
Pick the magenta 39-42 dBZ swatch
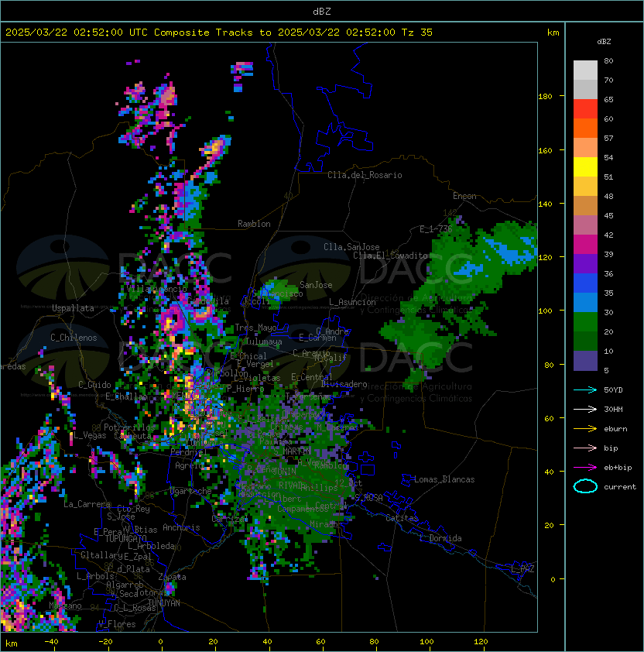point(585,245)
